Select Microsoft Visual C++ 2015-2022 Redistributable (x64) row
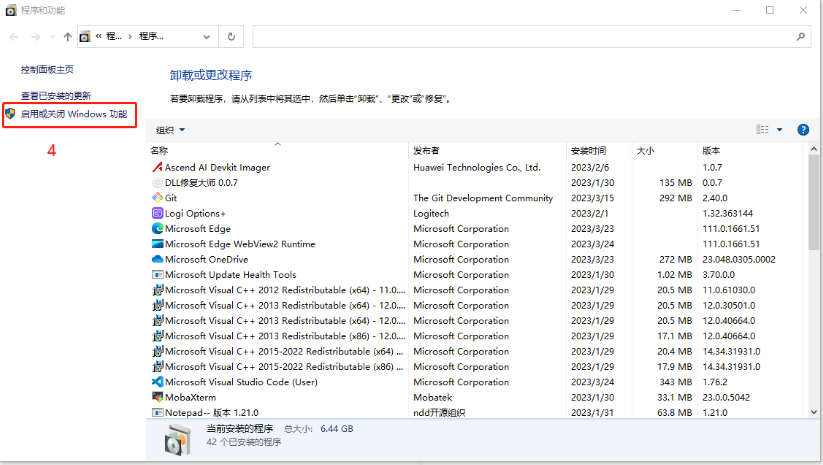The width and height of the screenshot is (823, 465). pyautogui.click(x=475, y=351)
